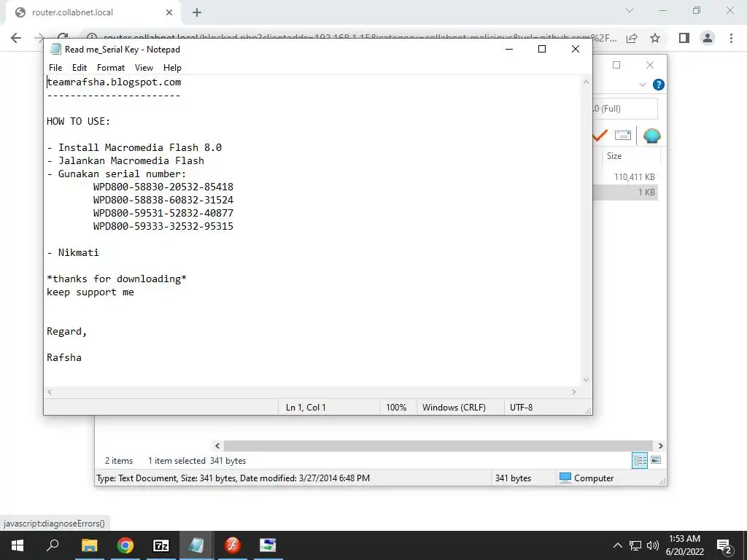Expand the Explorer ribbon chevron
The width and height of the screenshot is (747, 560).
[642, 85]
